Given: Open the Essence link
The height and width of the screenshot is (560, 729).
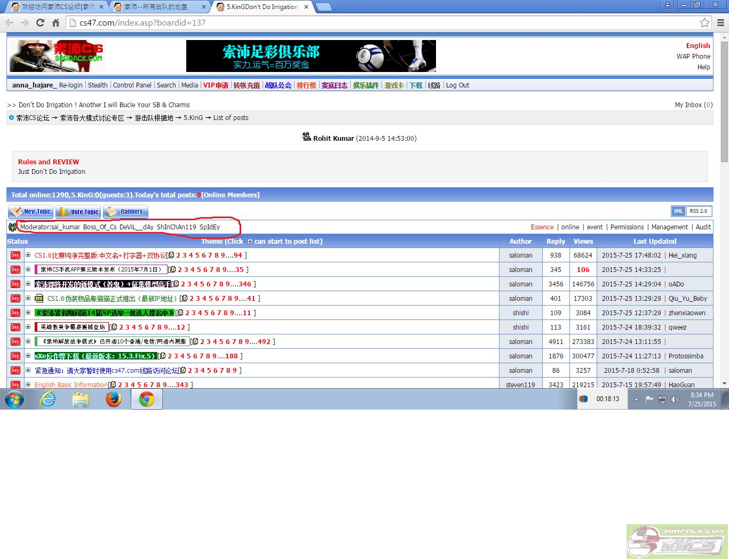Looking at the screenshot, I should pos(542,227).
